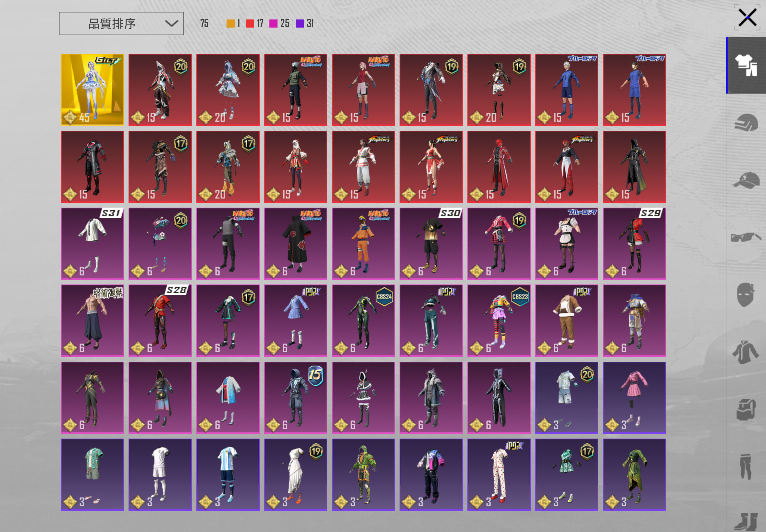Select the black and pink jacket outfit
766x532 pixels.
tap(431, 475)
